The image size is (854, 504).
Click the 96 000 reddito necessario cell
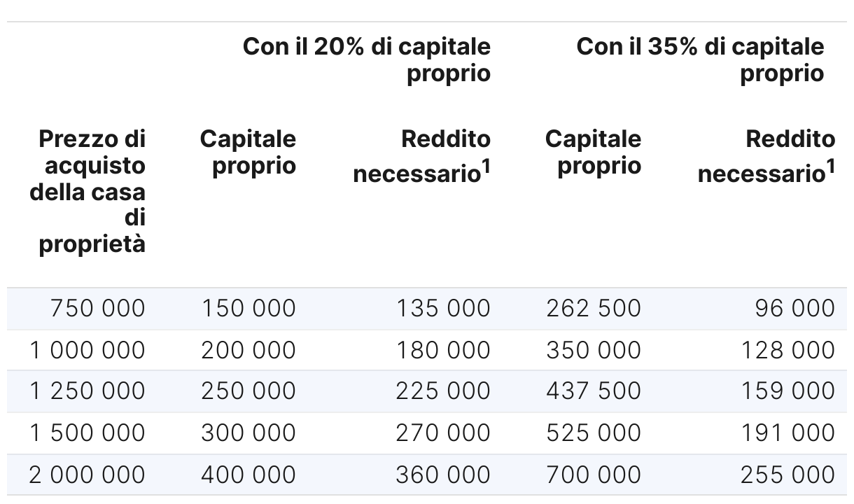pyautogui.click(x=794, y=308)
